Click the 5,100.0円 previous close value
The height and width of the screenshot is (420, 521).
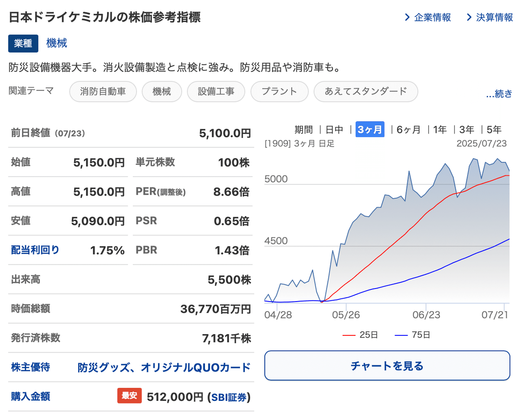tap(225, 133)
